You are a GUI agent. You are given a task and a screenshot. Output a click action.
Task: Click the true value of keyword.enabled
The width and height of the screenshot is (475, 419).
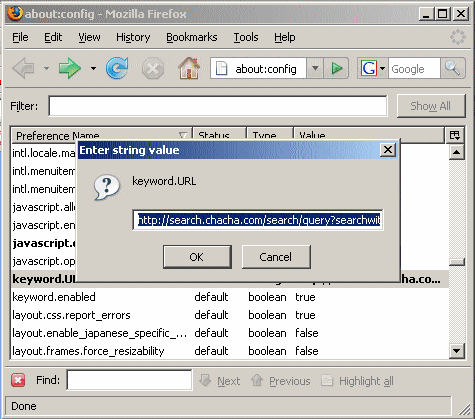tap(305, 297)
